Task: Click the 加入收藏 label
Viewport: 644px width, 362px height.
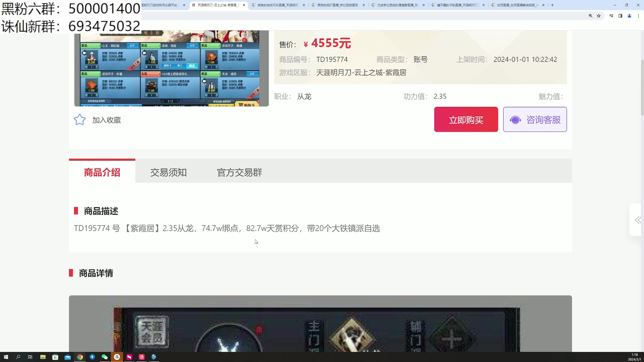Action: click(x=107, y=120)
